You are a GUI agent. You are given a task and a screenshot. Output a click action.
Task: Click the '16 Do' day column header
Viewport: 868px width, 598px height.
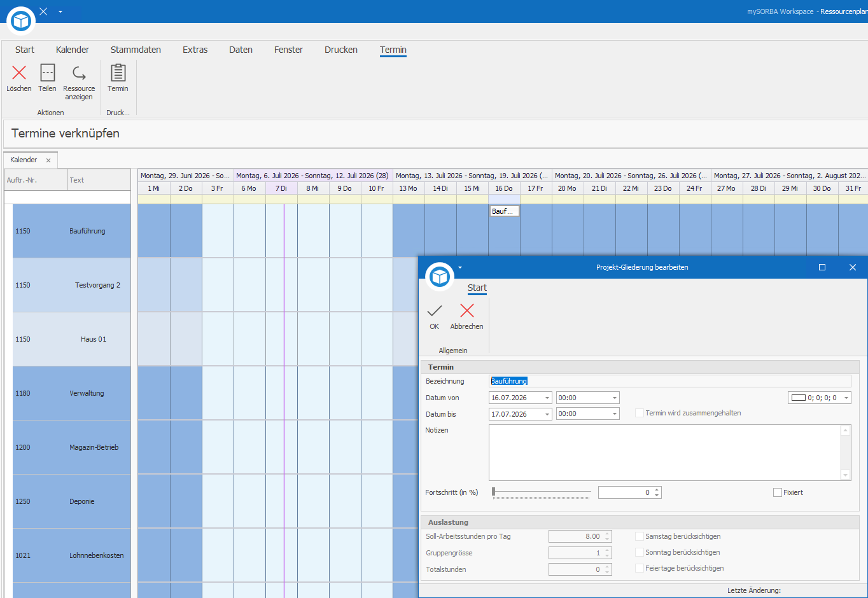504,188
